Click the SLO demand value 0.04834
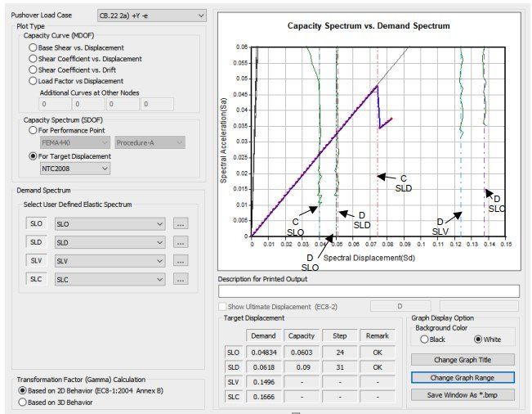The width and height of the screenshot is (532, 414). pyautogui.click(x=264, y=353)
